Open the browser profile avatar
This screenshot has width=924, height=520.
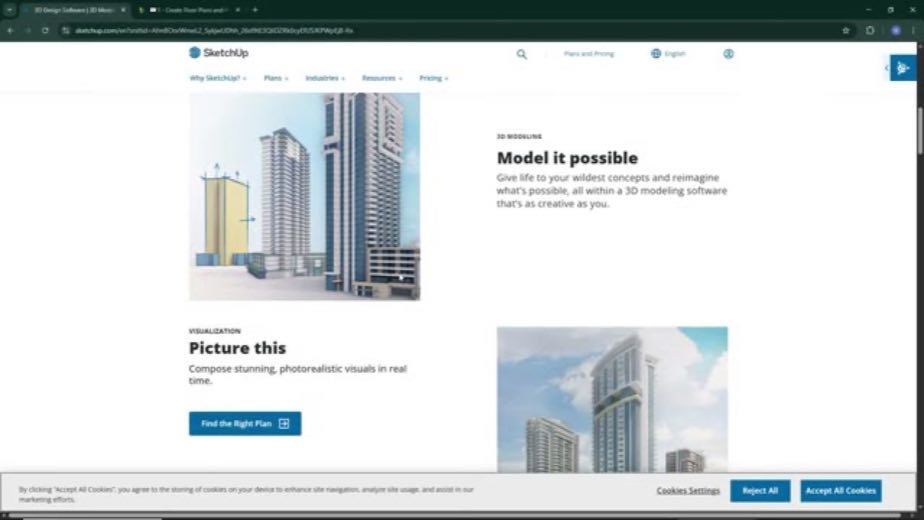(x=896, y=30)
